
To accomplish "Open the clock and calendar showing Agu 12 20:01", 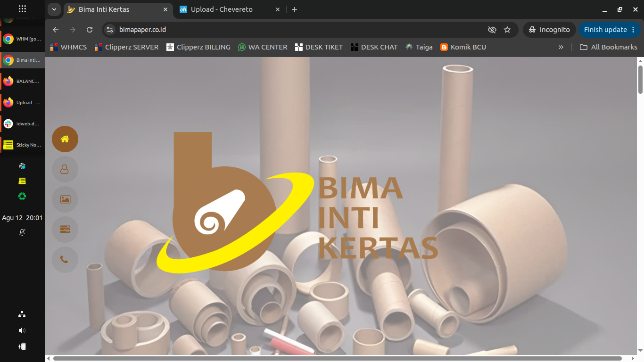I will 22,218.
